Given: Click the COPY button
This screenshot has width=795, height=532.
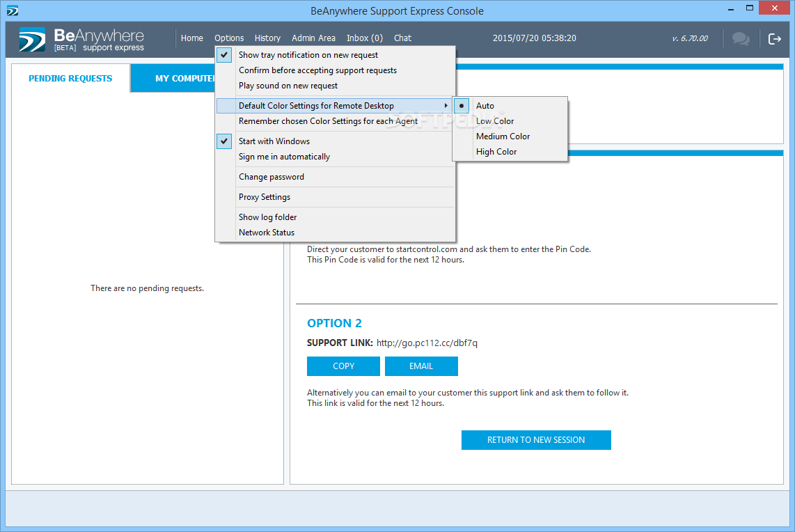Looking at the screenshot, I should click(343, 366).
